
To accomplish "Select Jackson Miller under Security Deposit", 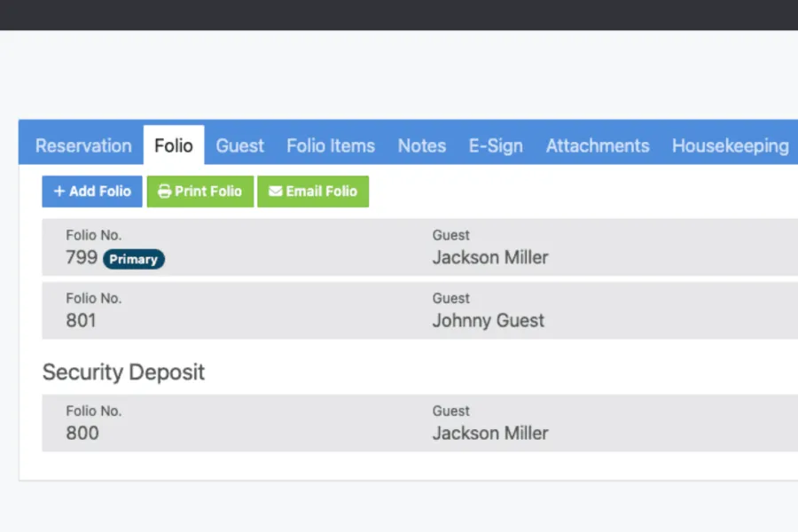I will point(489,434).
